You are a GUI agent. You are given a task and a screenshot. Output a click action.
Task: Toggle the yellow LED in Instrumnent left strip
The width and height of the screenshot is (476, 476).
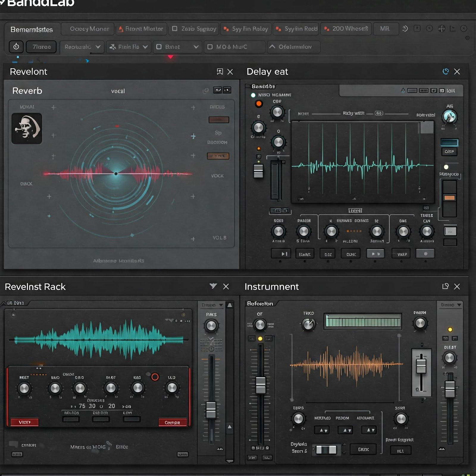(260, 339)
